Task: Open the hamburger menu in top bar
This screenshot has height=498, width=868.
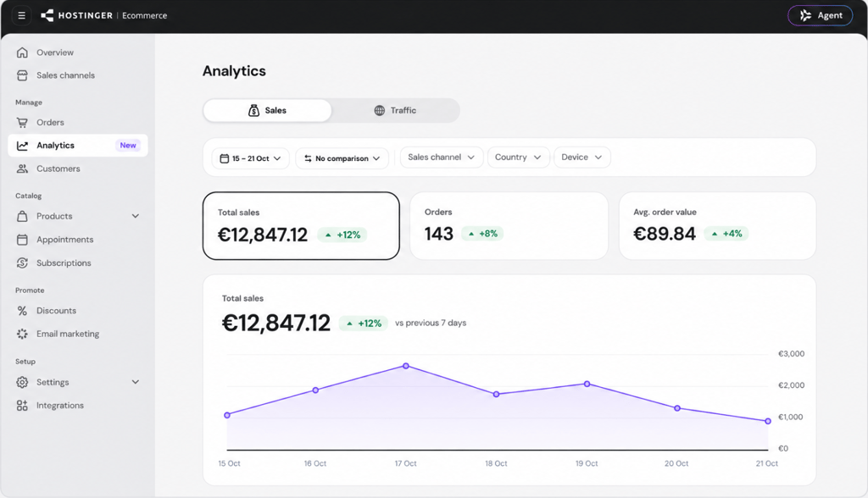Action: [x=21, y=15]
